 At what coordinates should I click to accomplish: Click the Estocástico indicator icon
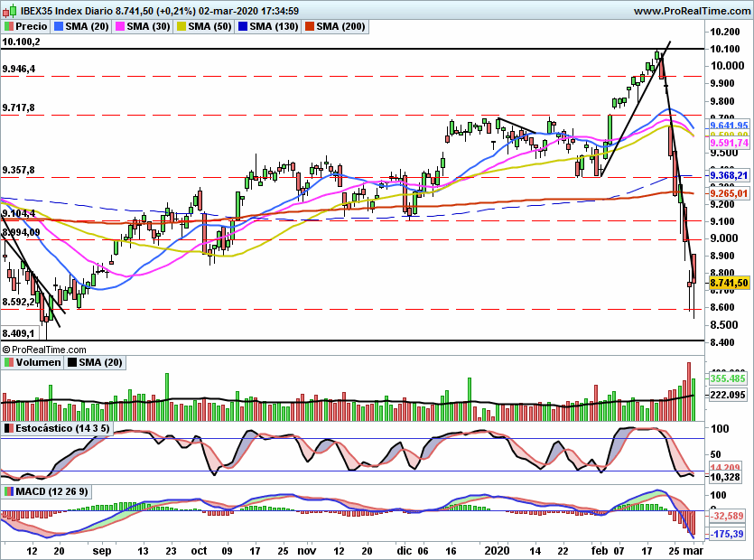click(x=9, y=428)
